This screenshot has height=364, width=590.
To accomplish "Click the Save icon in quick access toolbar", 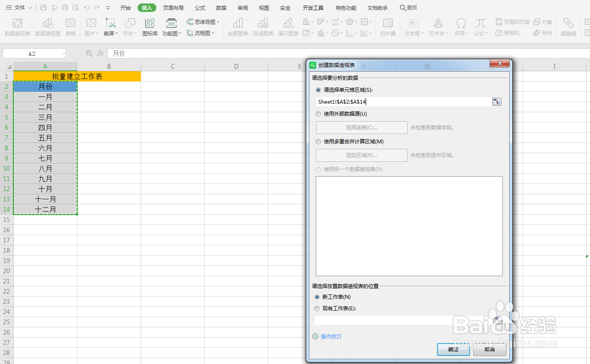I will [x=44, y=8].
